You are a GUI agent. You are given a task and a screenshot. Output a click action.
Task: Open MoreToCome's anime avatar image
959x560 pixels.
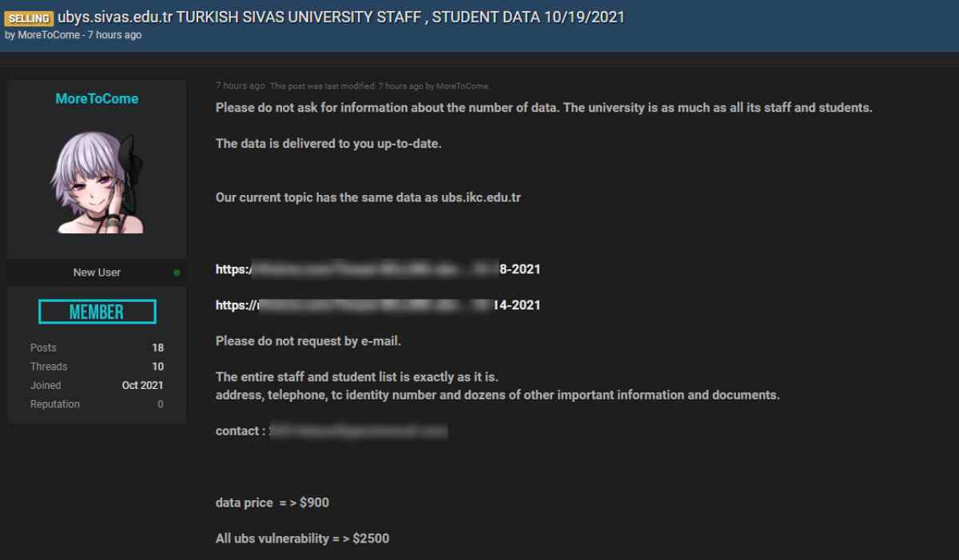(97, 182)
